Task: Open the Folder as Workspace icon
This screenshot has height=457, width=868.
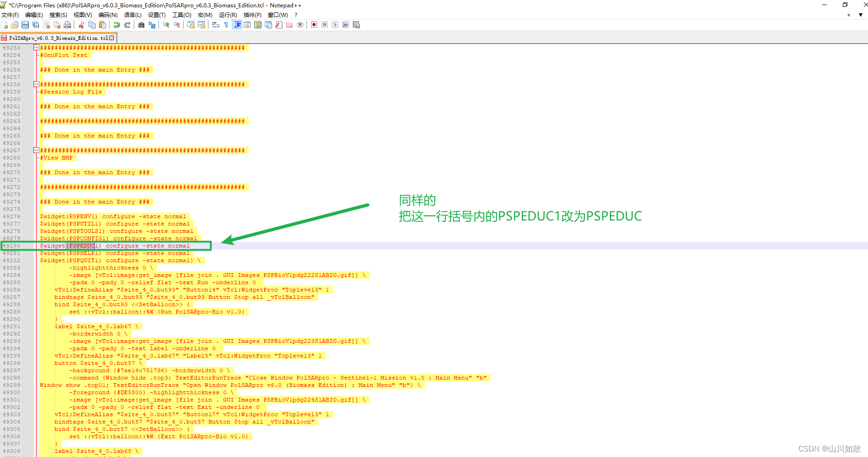Action: tap(289, 25)
